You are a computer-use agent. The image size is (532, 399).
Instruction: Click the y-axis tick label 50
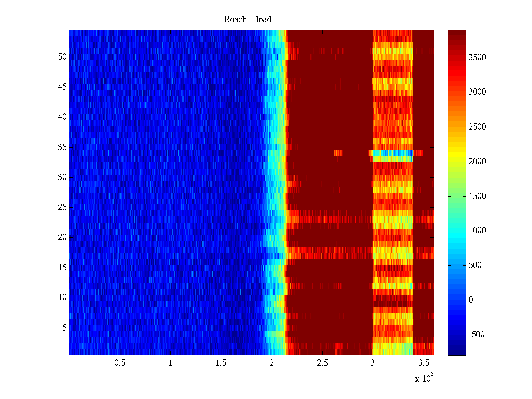click(62, 57)
